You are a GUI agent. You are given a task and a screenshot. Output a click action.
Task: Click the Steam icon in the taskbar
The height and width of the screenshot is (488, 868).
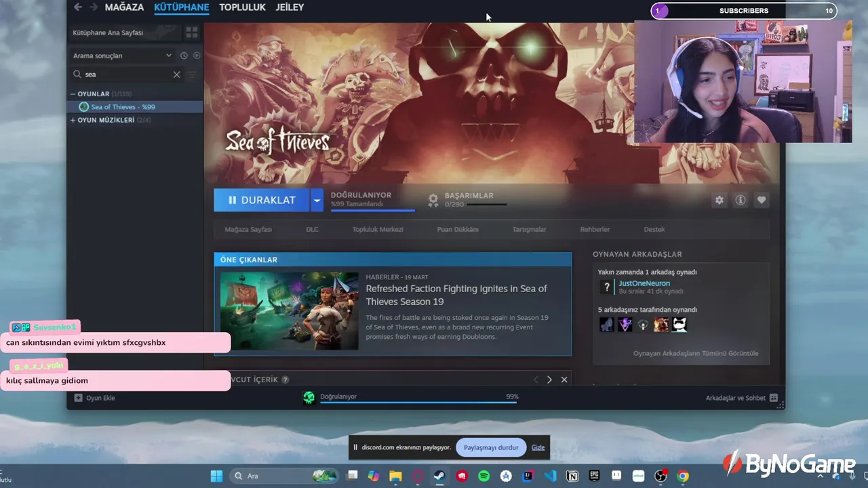click(x=439, y=476)
